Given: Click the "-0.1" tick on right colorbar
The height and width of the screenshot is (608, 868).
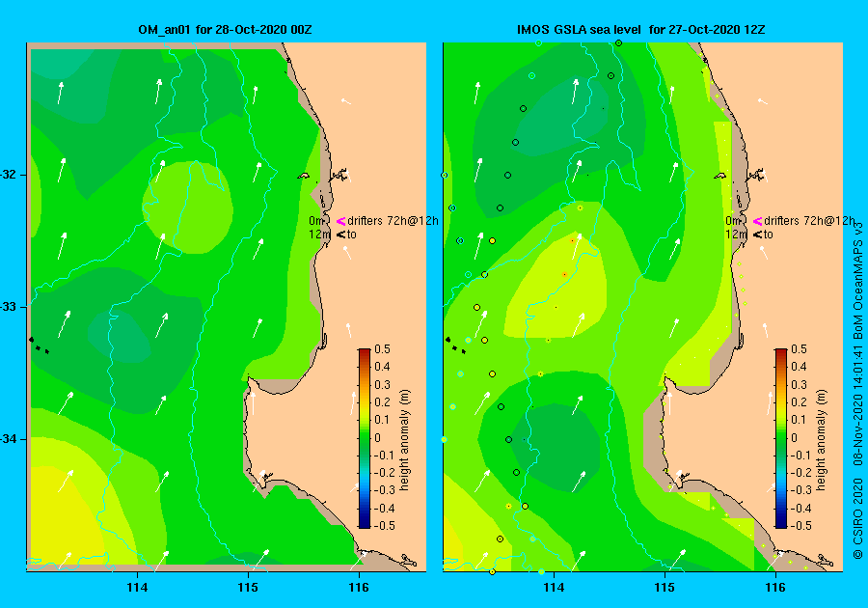Looking at the screenshot, I should pyautogui.click(x=801, y=456).
